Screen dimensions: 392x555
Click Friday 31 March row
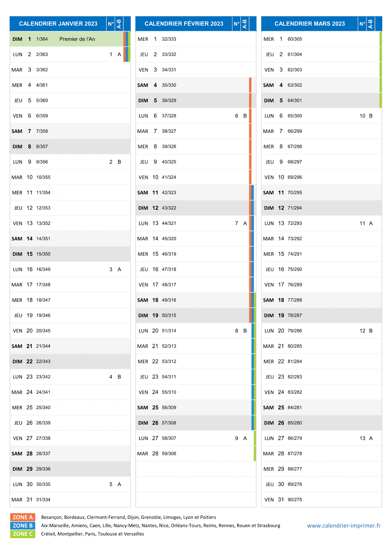322,499
